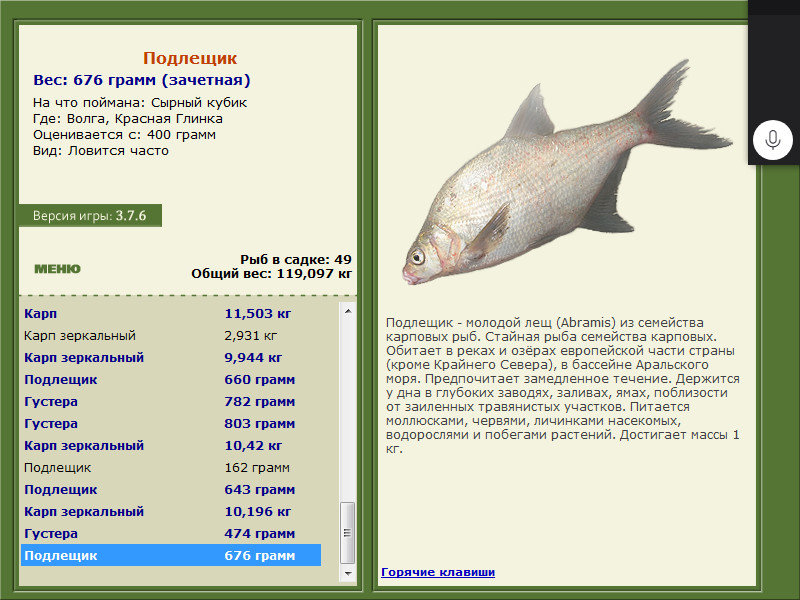Viewport: 800px width, 600px height.
Task: Click Вес: 676 грамм (зачетная) heading
Action: pos(142,80)
